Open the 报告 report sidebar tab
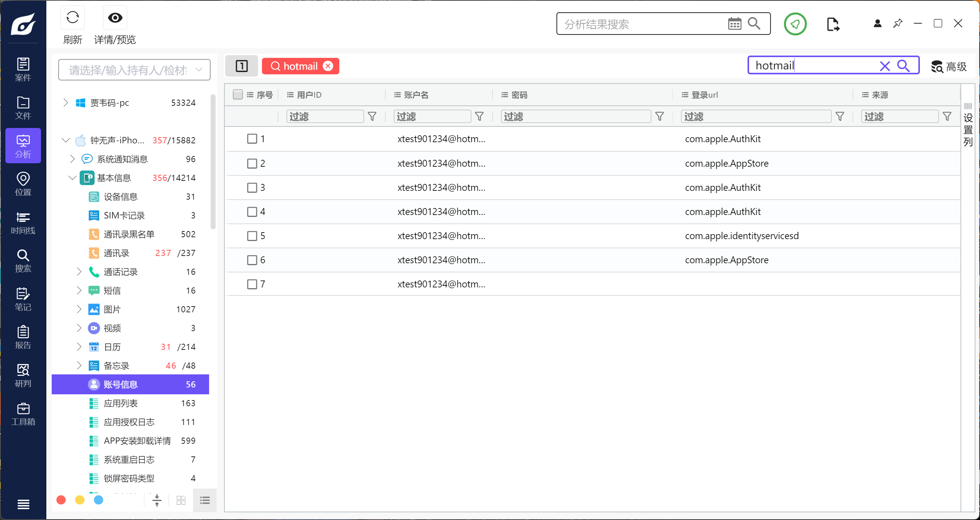 point(23,337)
